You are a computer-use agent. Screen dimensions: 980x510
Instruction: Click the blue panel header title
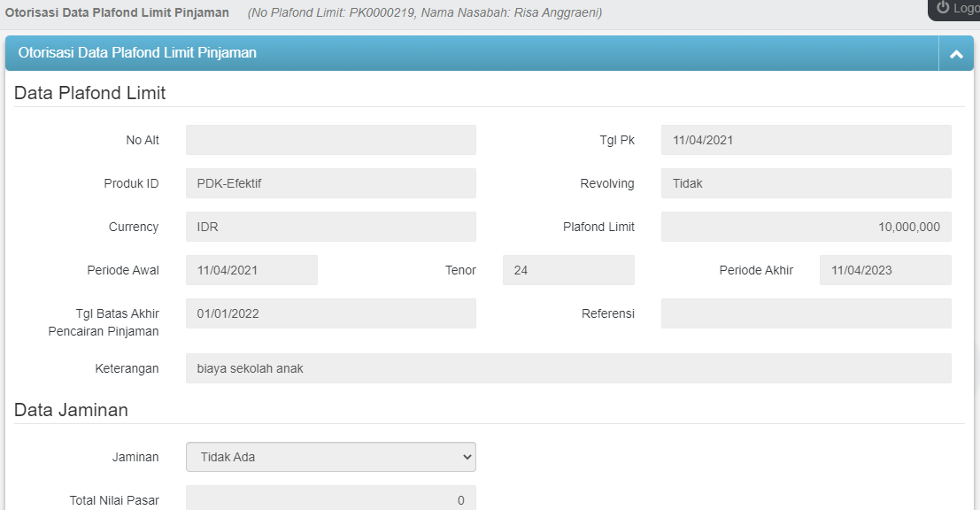137,53
